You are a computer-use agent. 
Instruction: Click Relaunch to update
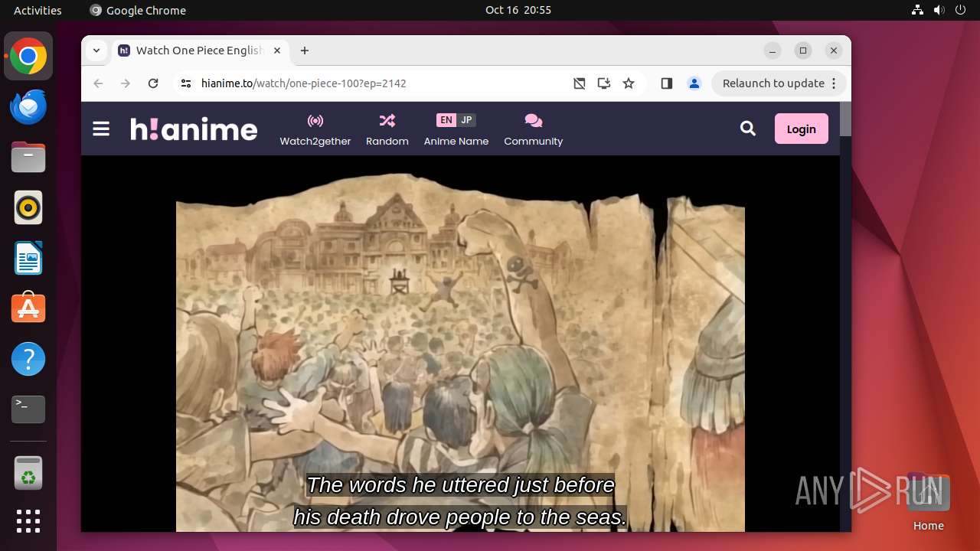pos(773,83)
